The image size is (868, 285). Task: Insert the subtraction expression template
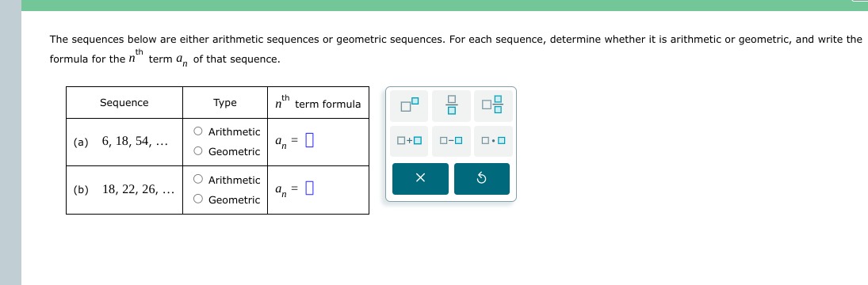(x=451, y=141)
